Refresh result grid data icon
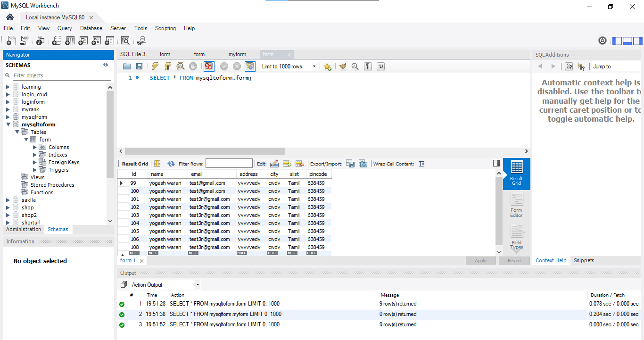644x340 pixels. pyautogui.click(x=171, y=164)
